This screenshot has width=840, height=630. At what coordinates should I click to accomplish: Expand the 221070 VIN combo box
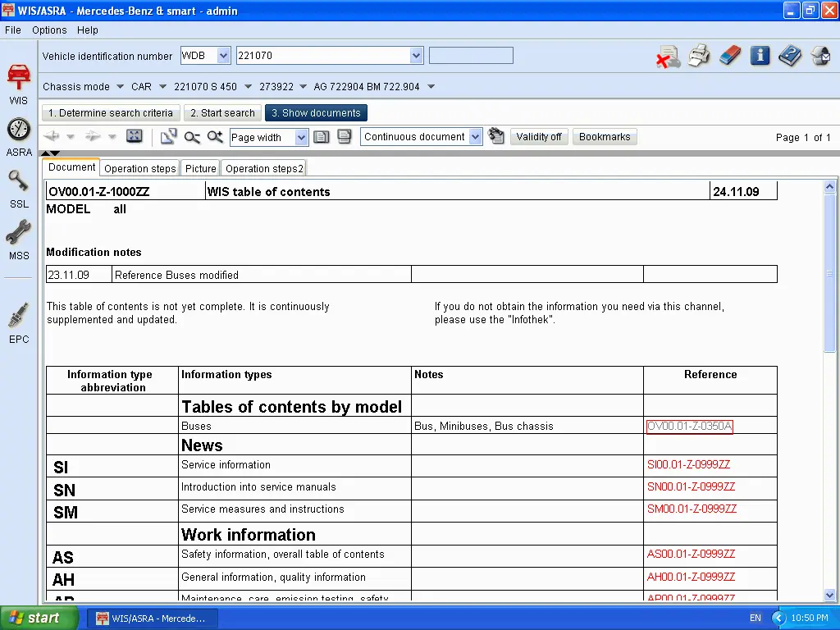tap(416, 55)
